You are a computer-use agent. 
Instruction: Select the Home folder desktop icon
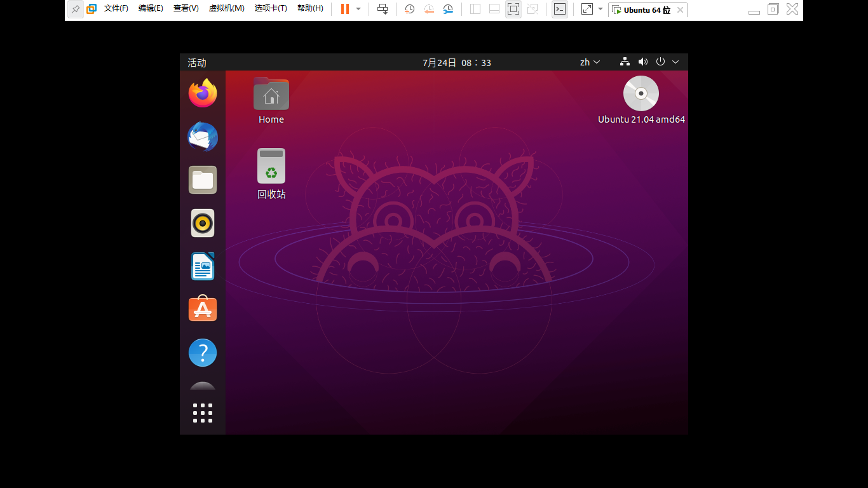(x=271, y=94)
